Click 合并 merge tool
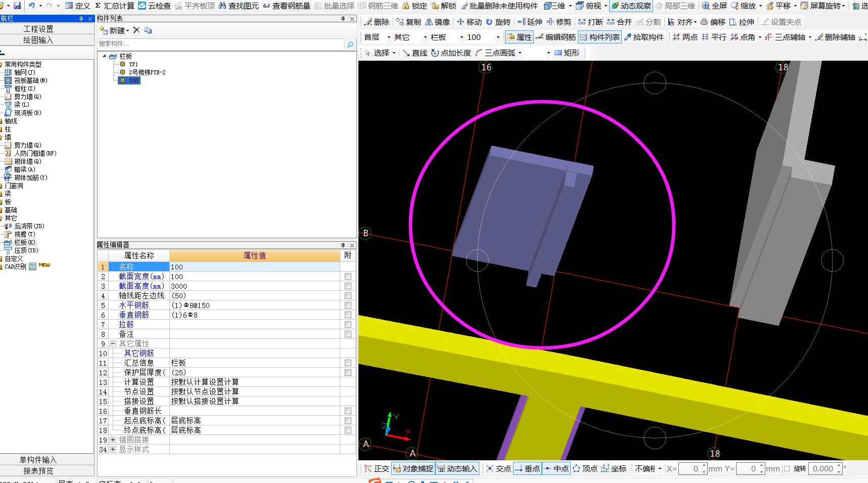 click(x=619, y=22)
